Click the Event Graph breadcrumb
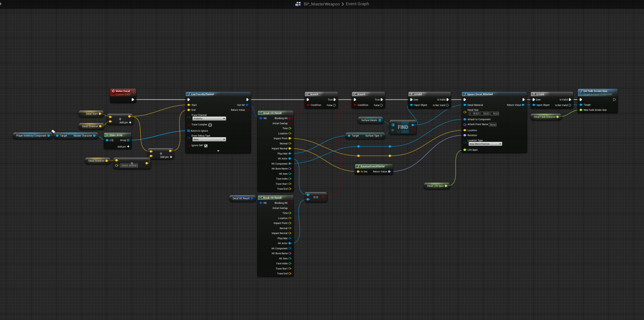The height and width of the screenshot is (320, 644). click(357, 4)
